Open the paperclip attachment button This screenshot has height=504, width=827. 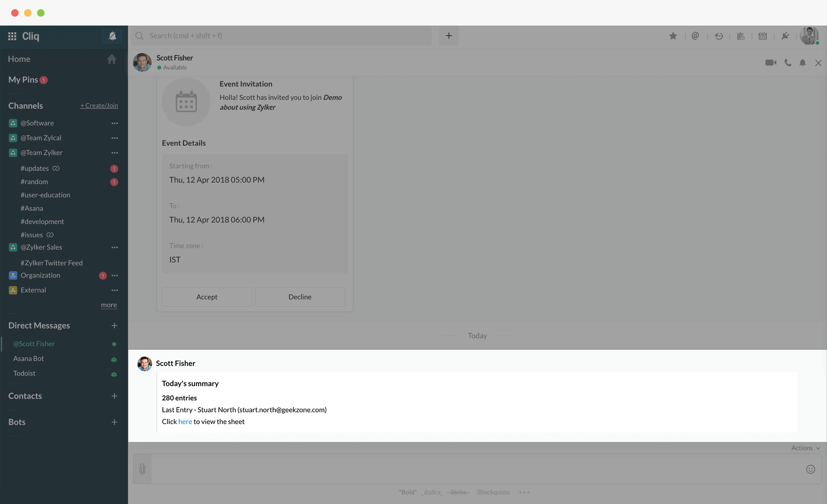pyautogui.click(x=142, y=469)
